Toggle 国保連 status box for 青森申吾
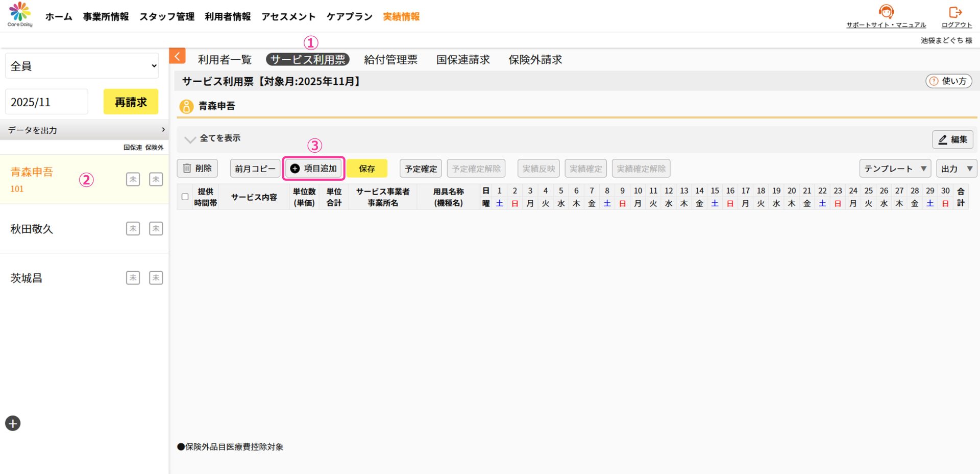The width and height of the screenshot is (980, 474). (x=133, y=179)
